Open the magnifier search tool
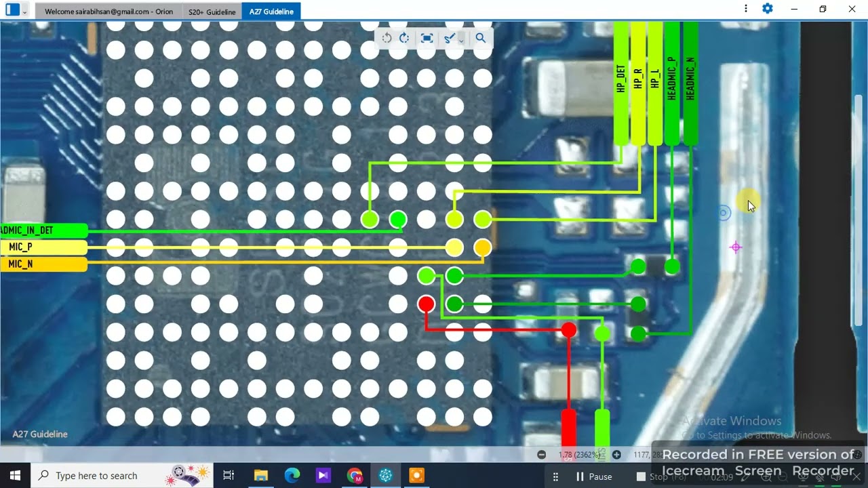 tap(481, 38)
